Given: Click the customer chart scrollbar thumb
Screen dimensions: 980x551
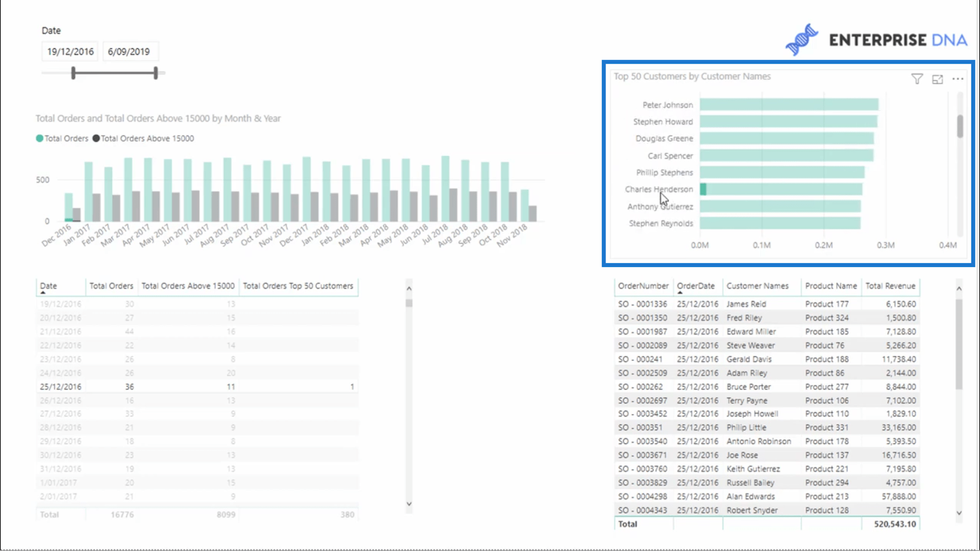Looking at the screenshot, I should coord(960,126).
